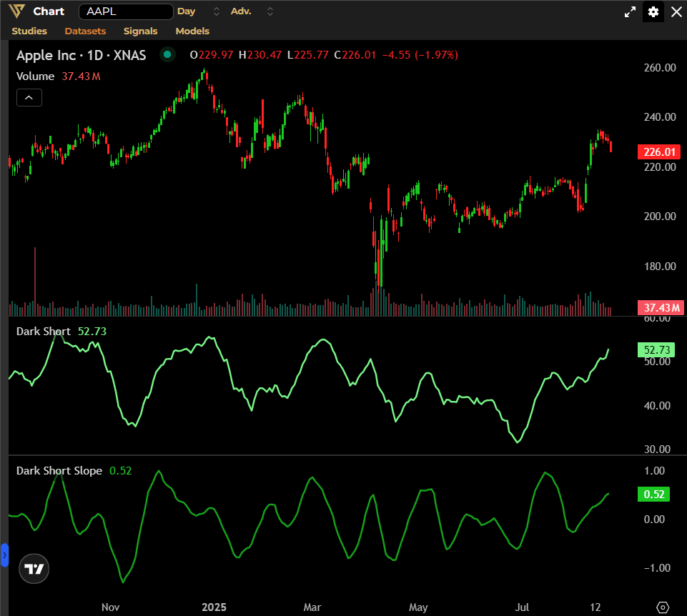Click the AAPL ticker symbol input field

126,11
